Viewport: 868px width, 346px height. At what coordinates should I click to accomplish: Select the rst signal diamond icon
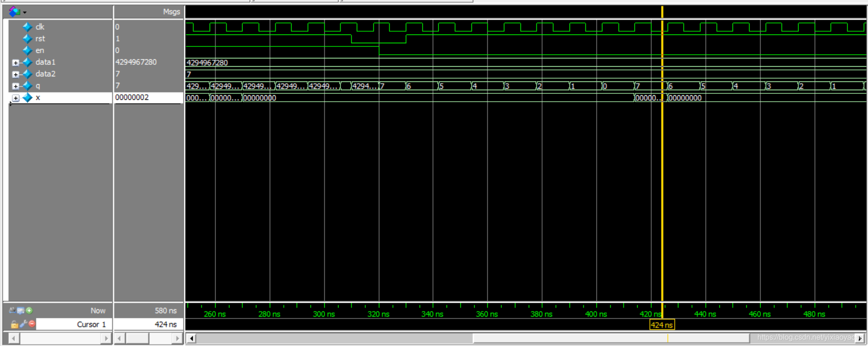click(x=28, y=39)
